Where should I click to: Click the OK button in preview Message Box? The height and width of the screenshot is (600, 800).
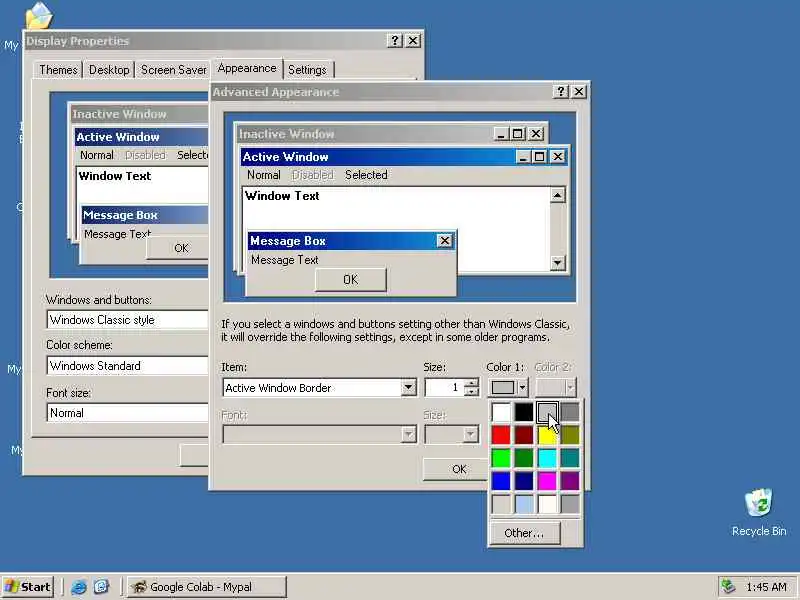351,280
